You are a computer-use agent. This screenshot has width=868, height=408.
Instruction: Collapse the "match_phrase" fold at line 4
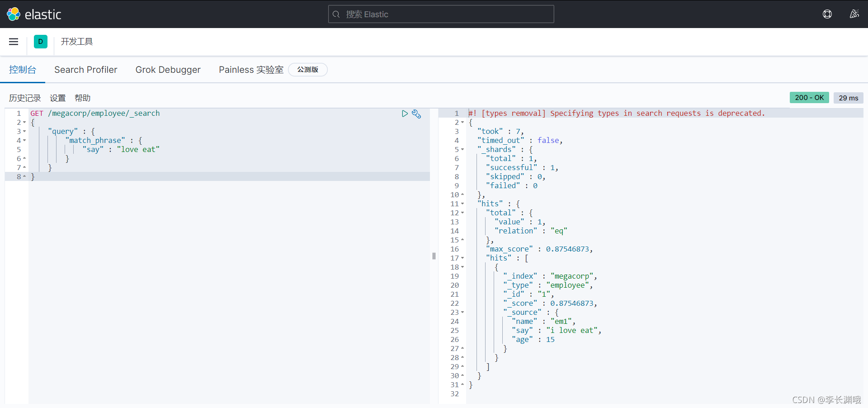24,141
